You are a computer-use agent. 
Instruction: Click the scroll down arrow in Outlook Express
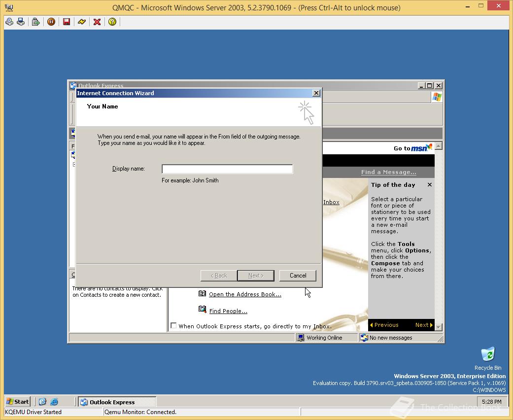(439, 327)
